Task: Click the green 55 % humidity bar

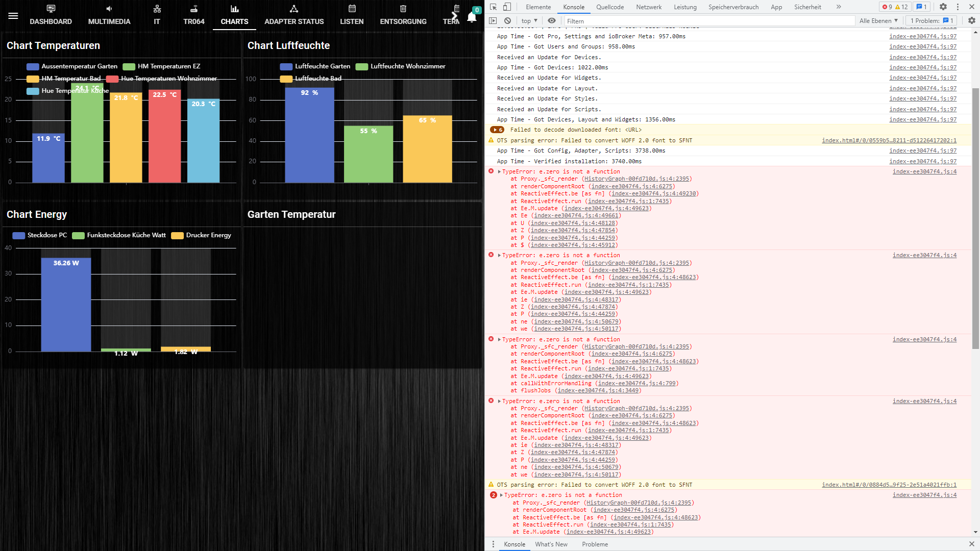Action: pos(369,154)
